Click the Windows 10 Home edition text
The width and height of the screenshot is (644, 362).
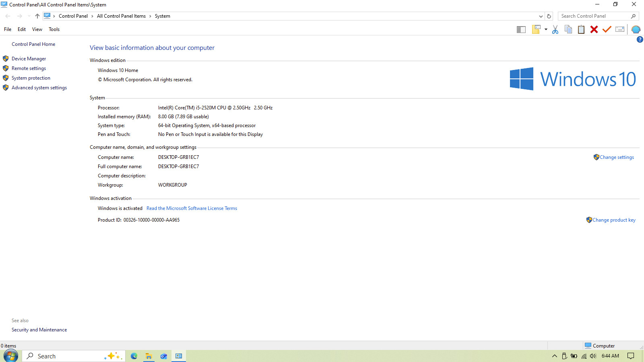[118, 70]
